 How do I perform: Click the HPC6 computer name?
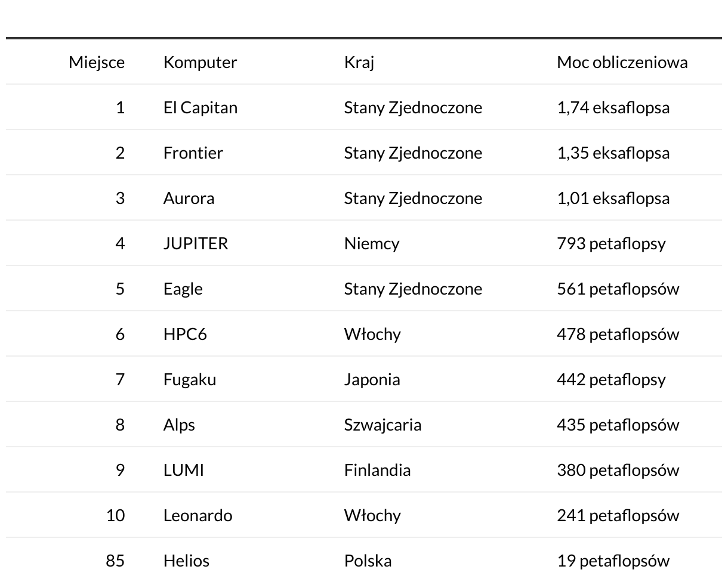coord(185,334)
